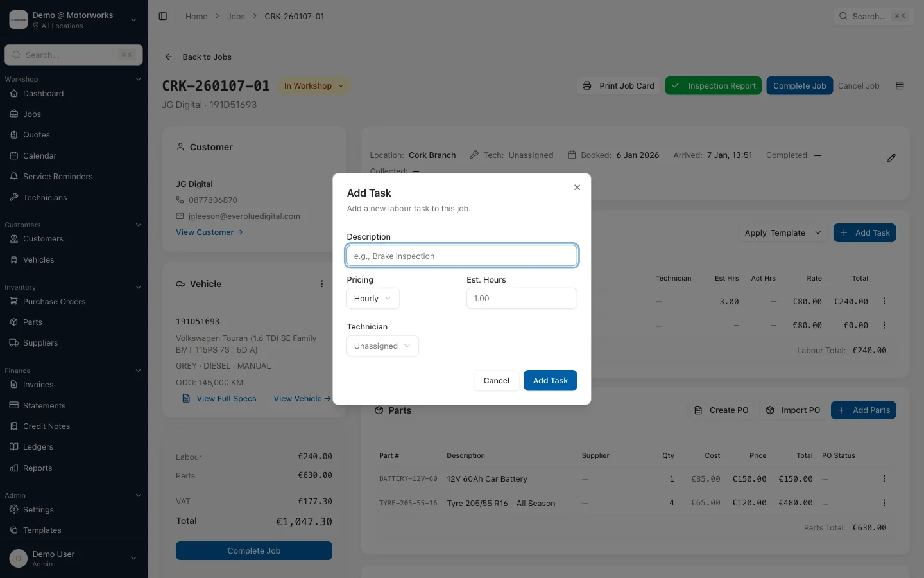Open the workshop Calendar

pyautogui.click(x=39, y=155)
